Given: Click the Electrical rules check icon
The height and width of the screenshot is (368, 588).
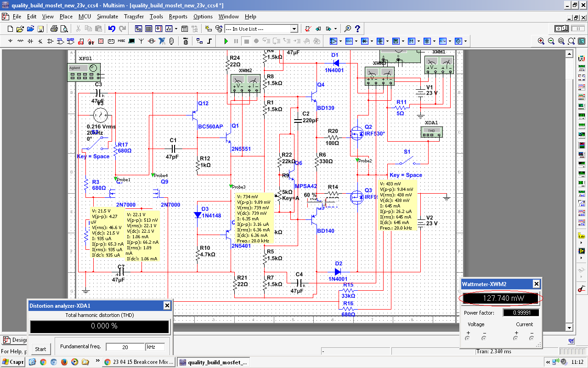Looking at the screenshot, I should (308, 29).
